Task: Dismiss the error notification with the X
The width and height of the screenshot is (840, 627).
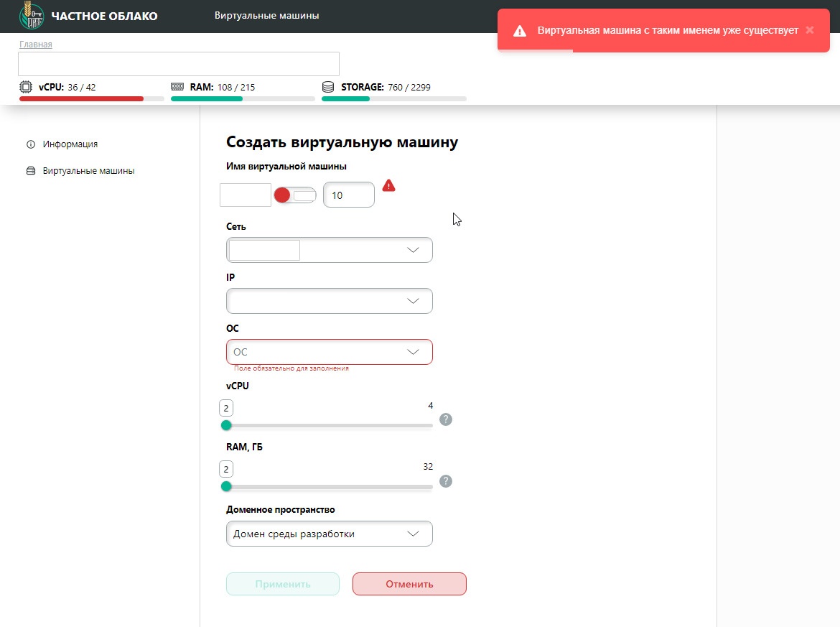Action: [x=810, y=30]
